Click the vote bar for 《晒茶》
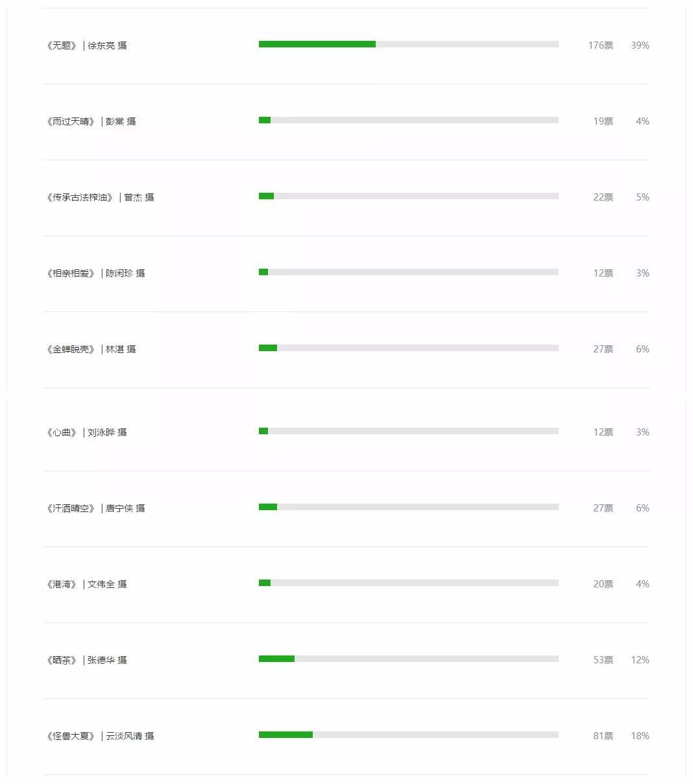 (x=409, y=659)
